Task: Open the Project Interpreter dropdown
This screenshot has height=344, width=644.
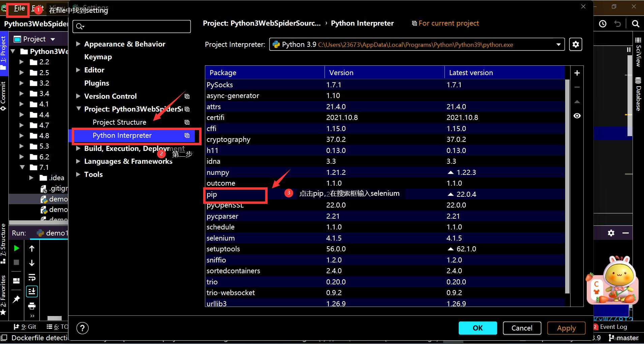Action: pos(558,44)
